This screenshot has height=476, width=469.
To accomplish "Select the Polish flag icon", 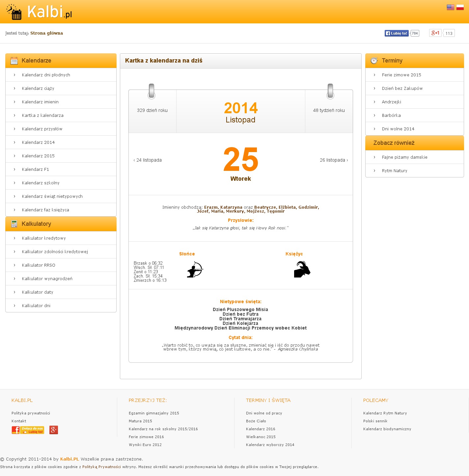I will pyautogui.click(x=460, y=7).
